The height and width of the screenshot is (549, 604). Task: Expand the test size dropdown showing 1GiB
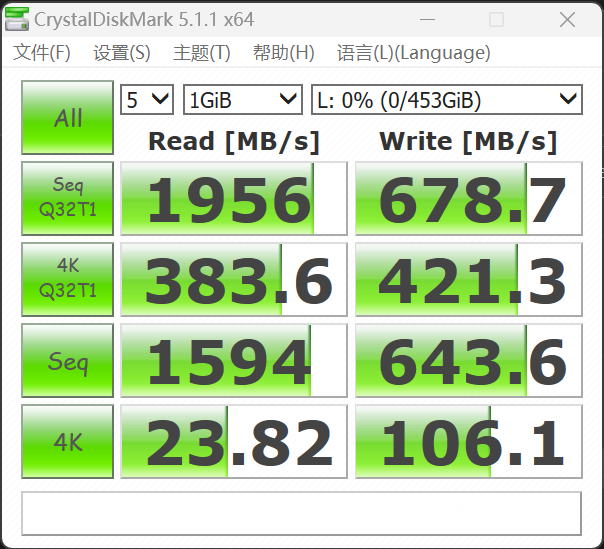(243, 100)
